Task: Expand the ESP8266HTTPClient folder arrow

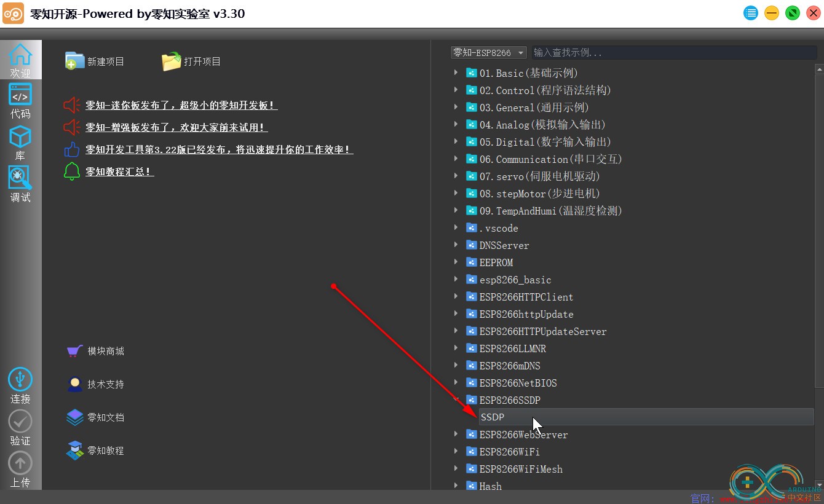Action: tap(456, 296)
